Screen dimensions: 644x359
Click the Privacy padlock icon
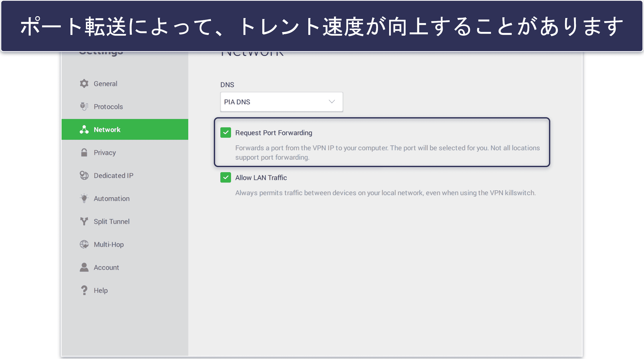click(x=84, y=152)
